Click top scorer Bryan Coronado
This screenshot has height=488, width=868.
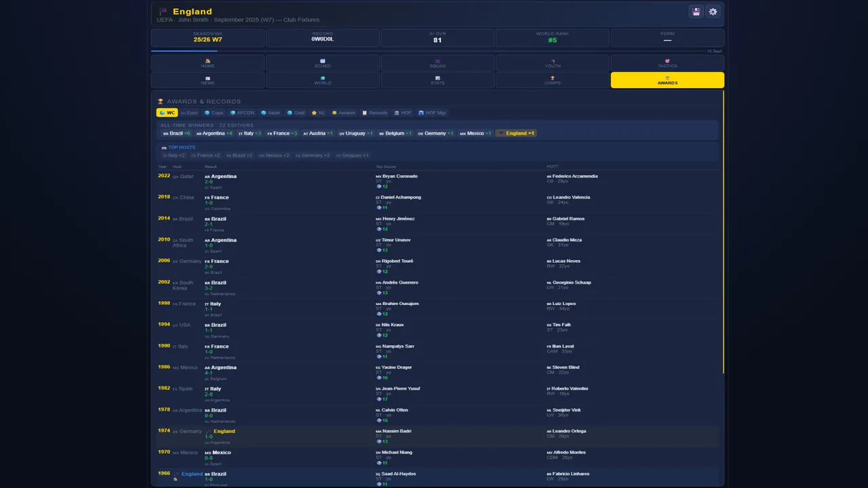pos(399,176)
